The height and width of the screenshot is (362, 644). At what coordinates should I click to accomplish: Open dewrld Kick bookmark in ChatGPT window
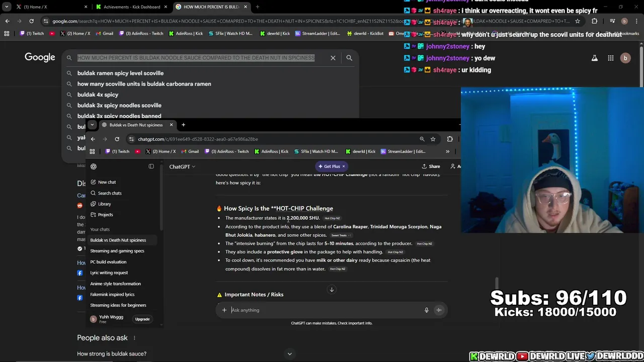pos(360,151)
